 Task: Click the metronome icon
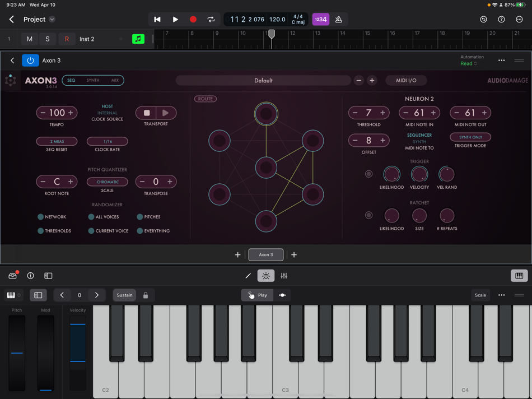tap(339, 18)
